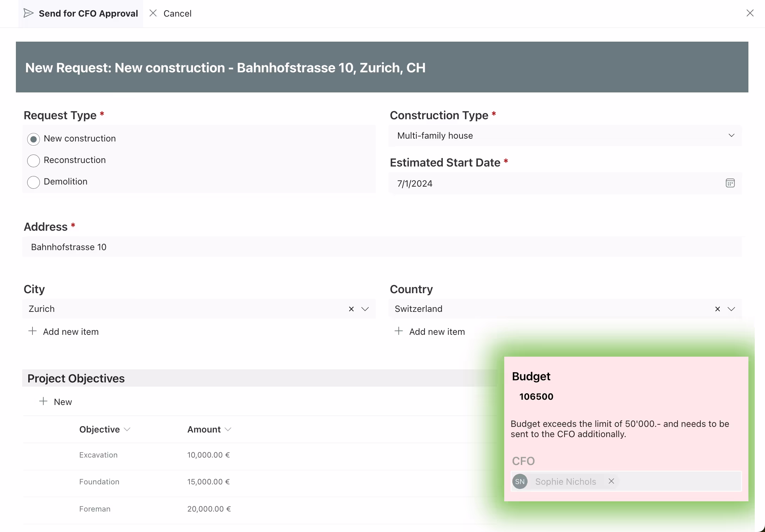Remove Sophie Nichols from the CFO field
The image size is (765, 532).
[612, 481]
